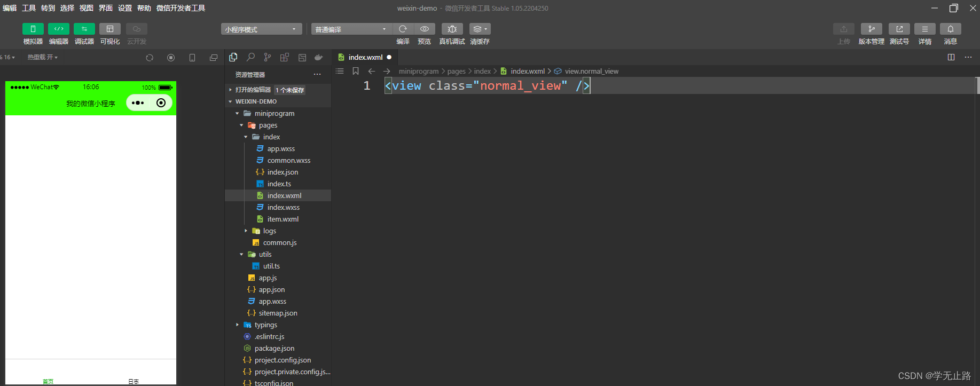Toggle the 调试器 debugger panel button
Screen dimensions: 980x386
point(84,29)
